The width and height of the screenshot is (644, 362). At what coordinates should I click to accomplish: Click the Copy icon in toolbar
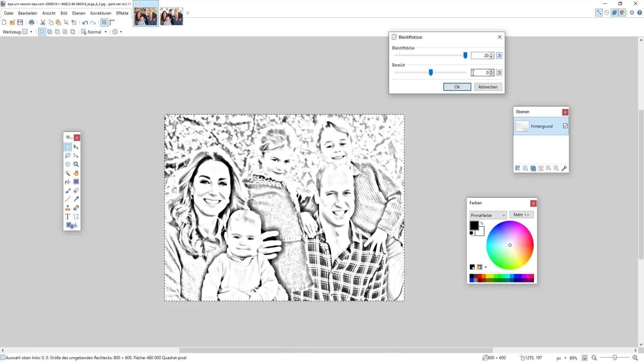click(x=51, y=22)
